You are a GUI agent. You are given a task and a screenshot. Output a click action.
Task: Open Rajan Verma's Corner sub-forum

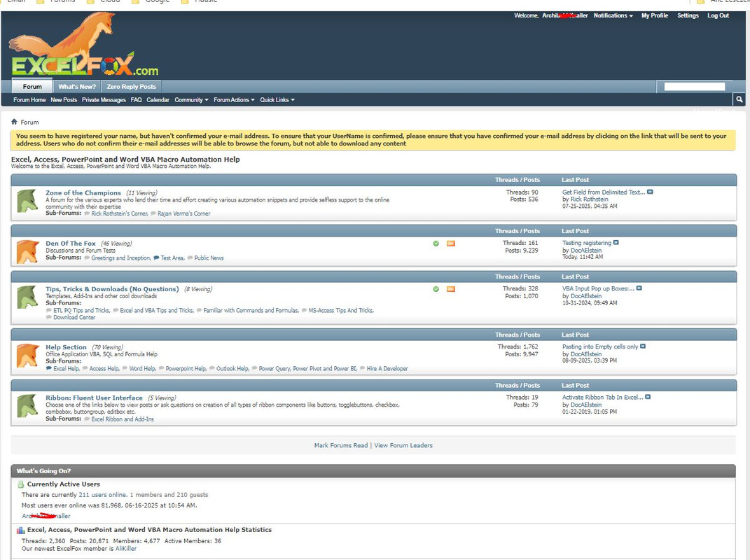click(x=183, y=213)
